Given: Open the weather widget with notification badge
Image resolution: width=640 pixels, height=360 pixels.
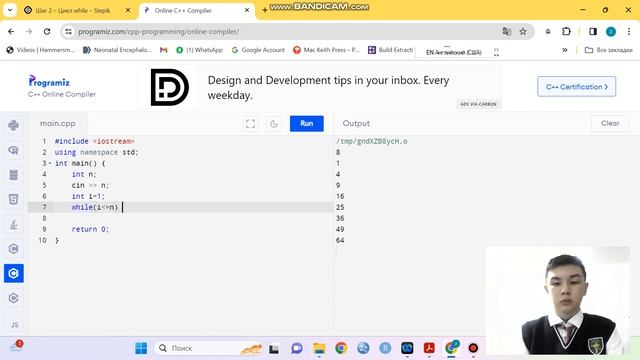Looking at the screenshot, I should (16, 347).
